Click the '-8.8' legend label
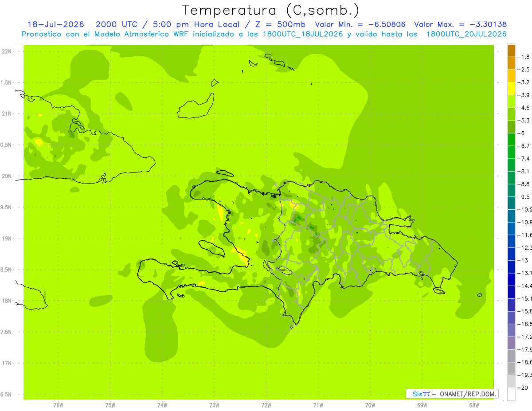This screenshot has height=411, width=532. tap(524, 184)
